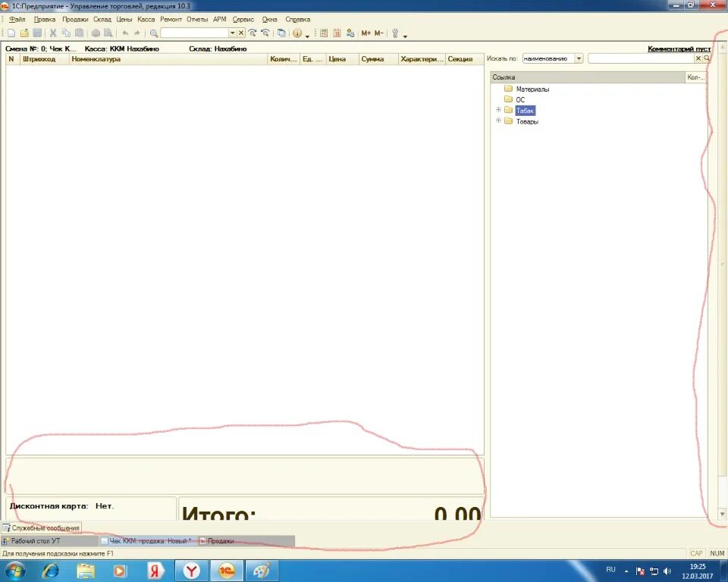
Task: Click the magnifier button beside nomenclature search
Action: pyautogui.click(x=707, y=58)
